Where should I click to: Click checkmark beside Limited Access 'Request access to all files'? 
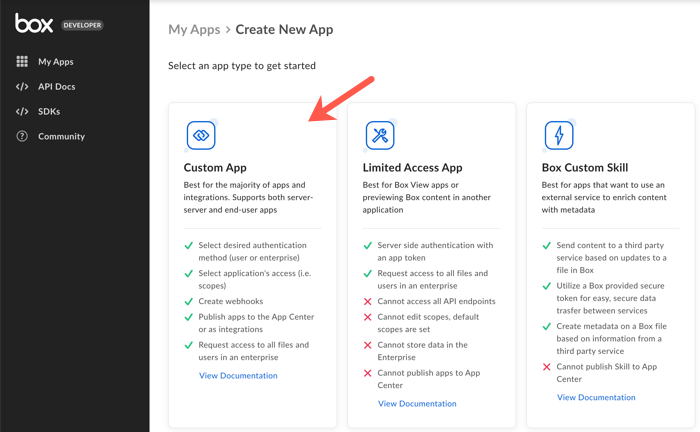367,274
